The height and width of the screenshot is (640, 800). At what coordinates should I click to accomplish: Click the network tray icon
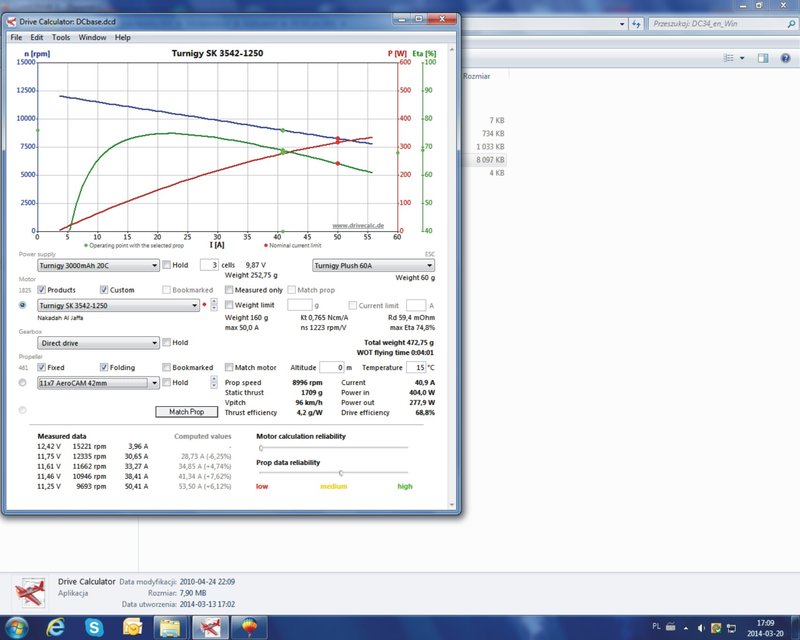click(x=732, y=628)
